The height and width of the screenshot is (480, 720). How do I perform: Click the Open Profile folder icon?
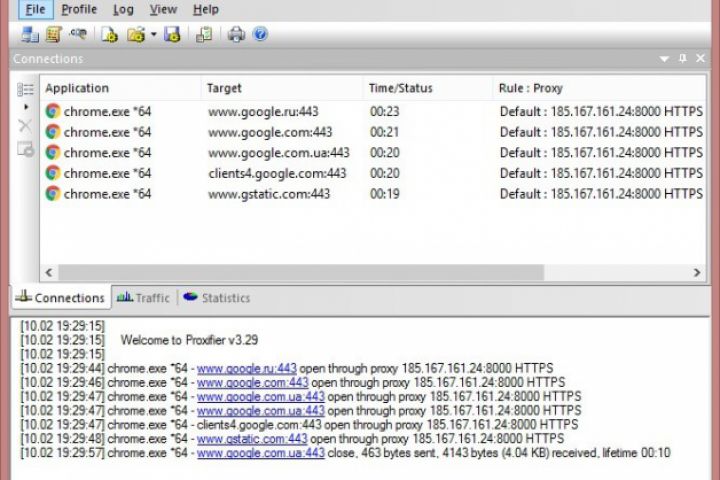(136, 34)
